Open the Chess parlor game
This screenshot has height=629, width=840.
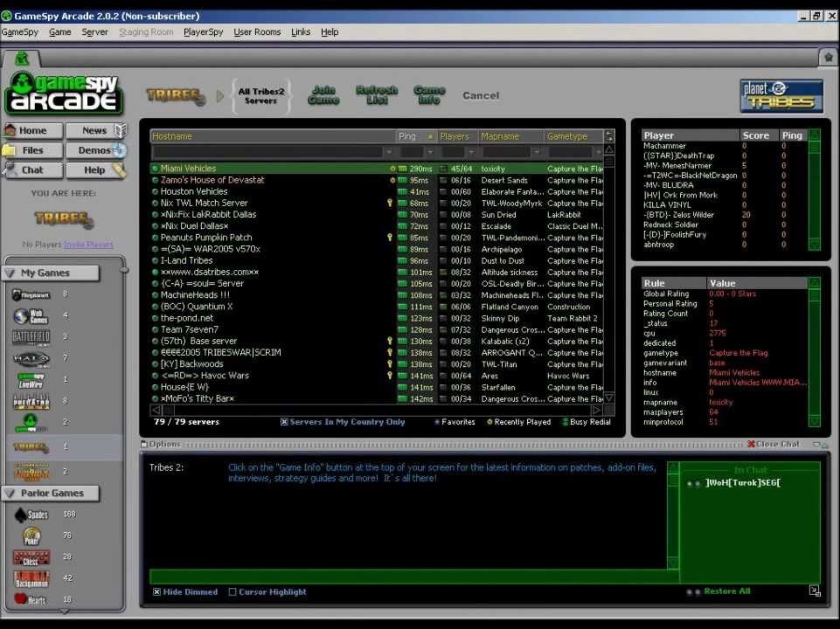point(31,557)
